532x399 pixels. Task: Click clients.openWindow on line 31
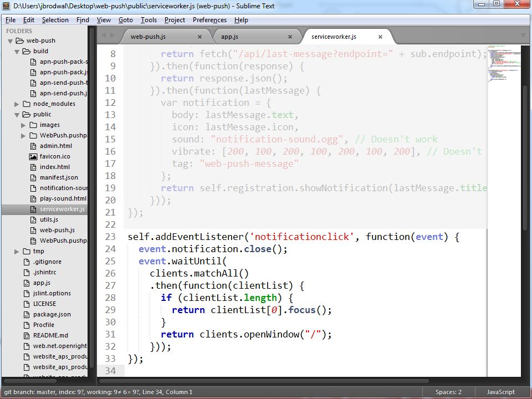click(x=249, y=335)
